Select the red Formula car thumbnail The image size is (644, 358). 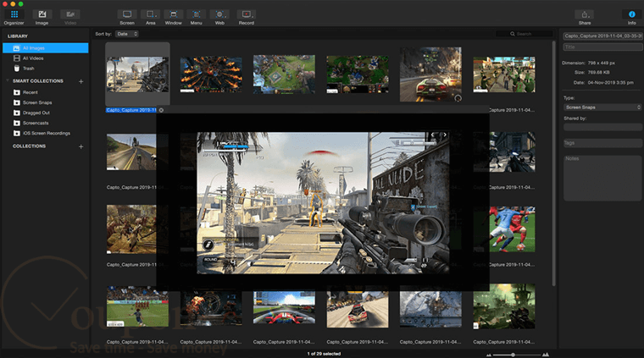click(284, 307)
